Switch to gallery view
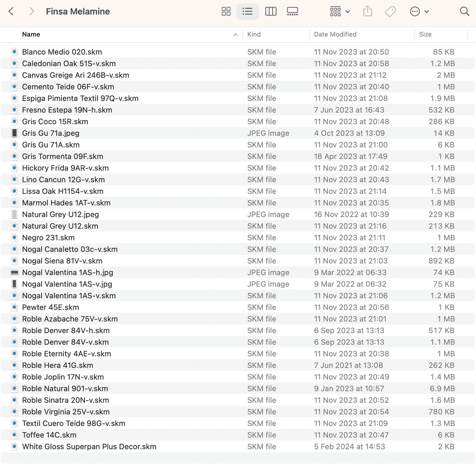This screenshot has width=476, height=466. coord(292,12)
